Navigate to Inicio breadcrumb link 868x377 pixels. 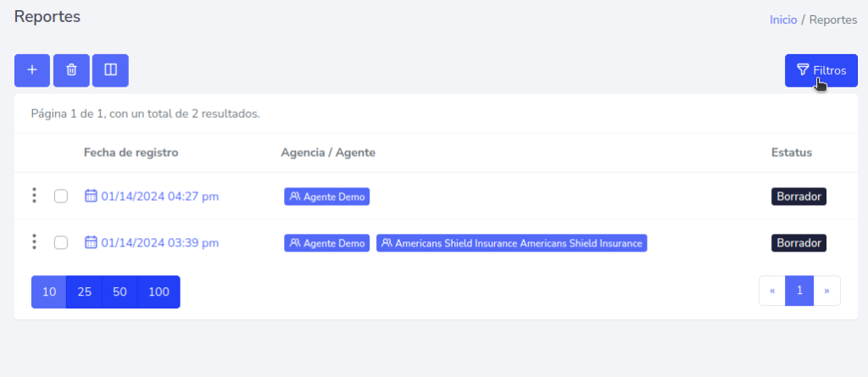pos(783,19)
